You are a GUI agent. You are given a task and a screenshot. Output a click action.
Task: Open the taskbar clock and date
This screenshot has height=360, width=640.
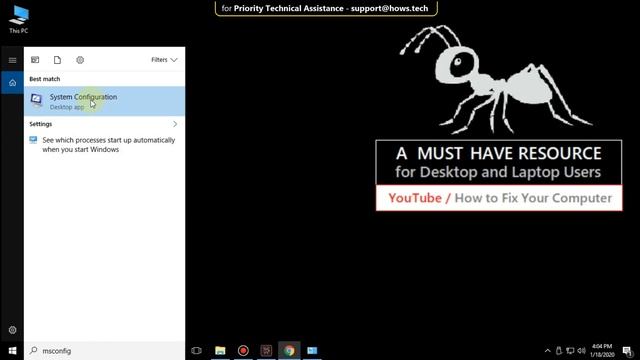pos(602,351)
